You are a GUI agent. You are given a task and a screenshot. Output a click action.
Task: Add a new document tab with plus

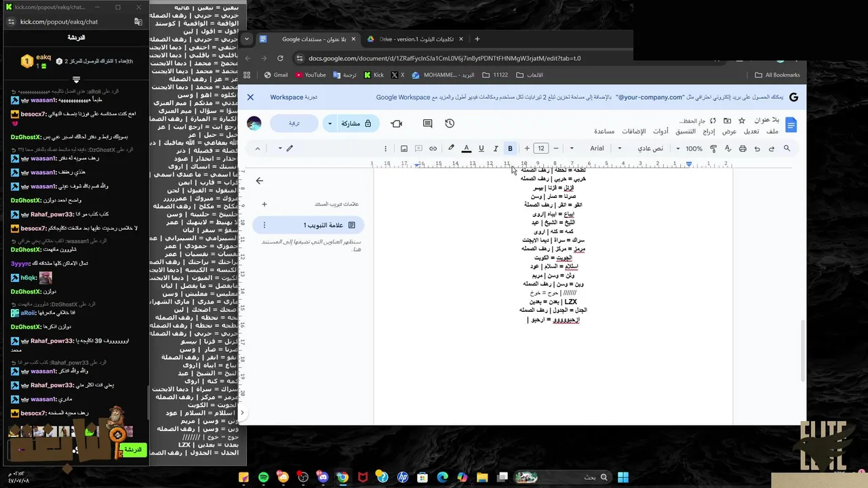(x=264, y=204)
